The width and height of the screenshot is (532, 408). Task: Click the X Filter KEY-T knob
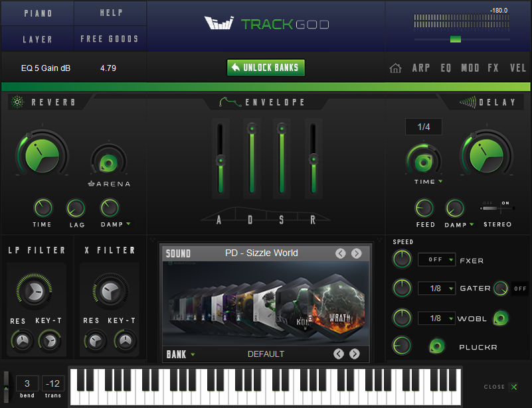[126, 341]
